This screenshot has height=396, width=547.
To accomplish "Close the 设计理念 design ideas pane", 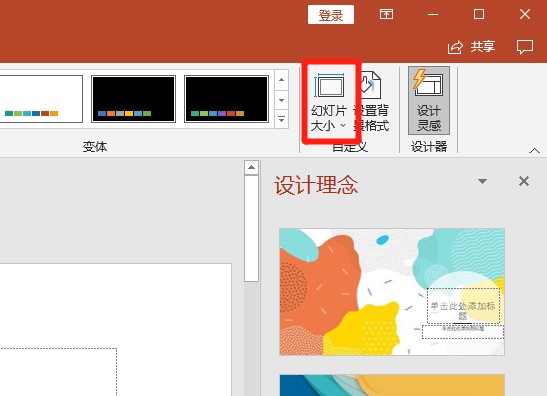I will tap(524, 181).
